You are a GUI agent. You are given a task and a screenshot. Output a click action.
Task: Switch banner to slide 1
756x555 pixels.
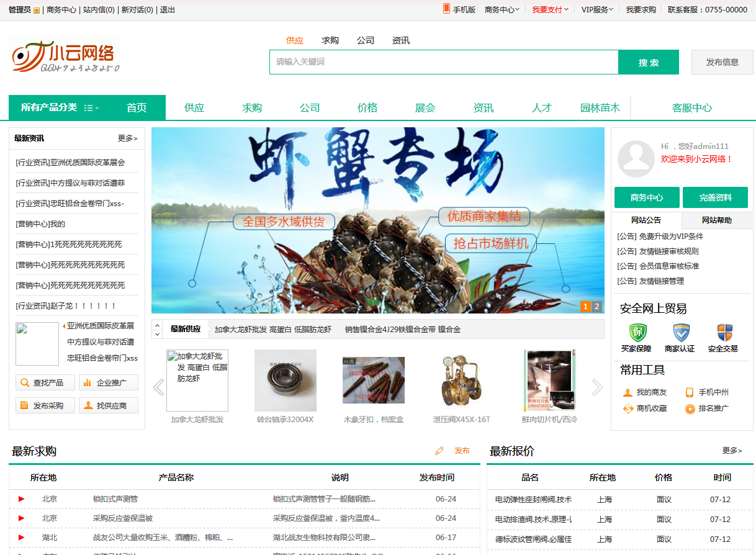[585, 306]
